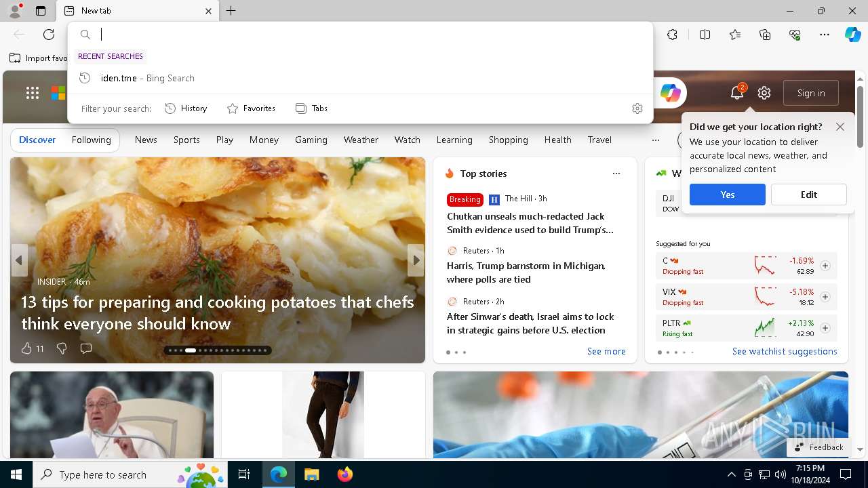Filter search by Tabs
Viewport: 868px width, 488px height.
[311, 108]
